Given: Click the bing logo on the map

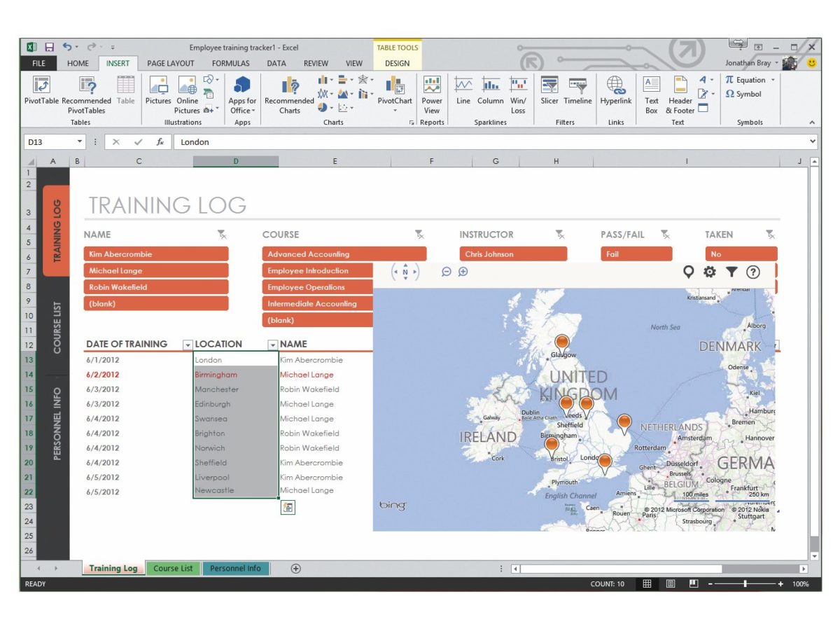Looking at the screenshot, I should click(x=392, y=504).
